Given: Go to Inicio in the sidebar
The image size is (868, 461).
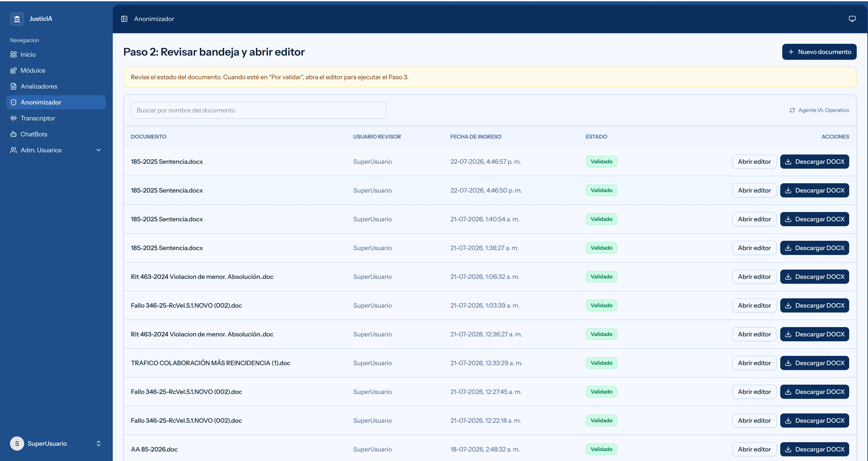Looking at the screenshot, I should click(x=56, y=54).
